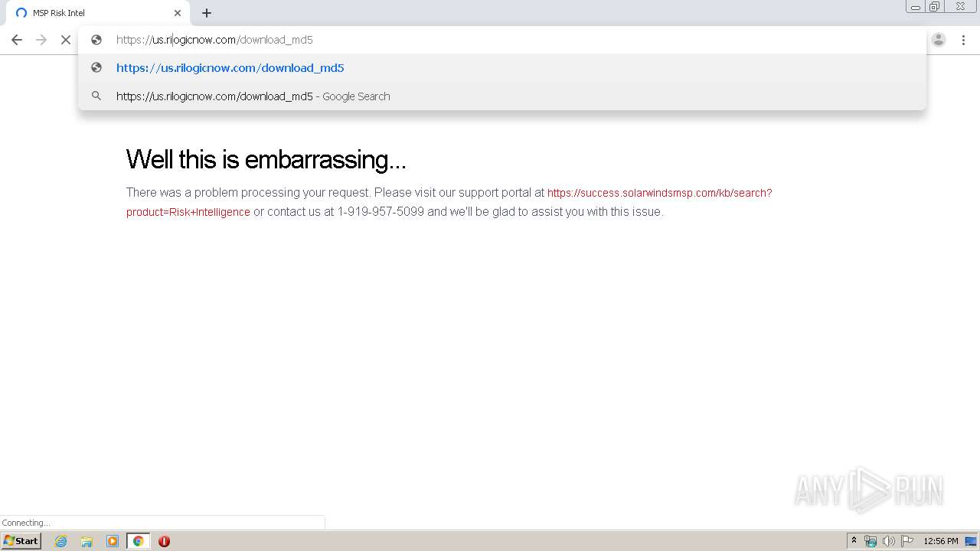Viewport: 980px width, 551px height.
Task: Show hidden system tray icons
Action: [854, 541]
